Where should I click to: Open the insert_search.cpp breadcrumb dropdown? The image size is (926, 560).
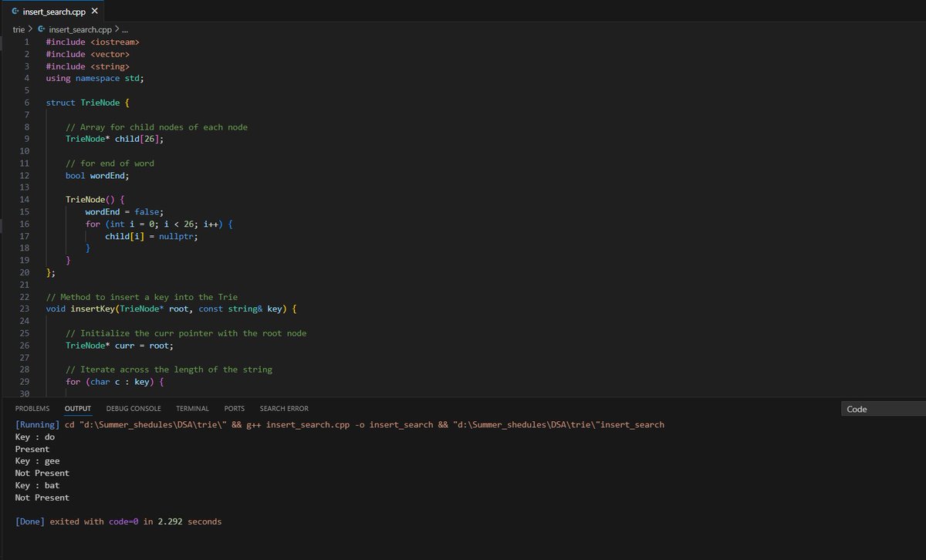tap(80, 29)
